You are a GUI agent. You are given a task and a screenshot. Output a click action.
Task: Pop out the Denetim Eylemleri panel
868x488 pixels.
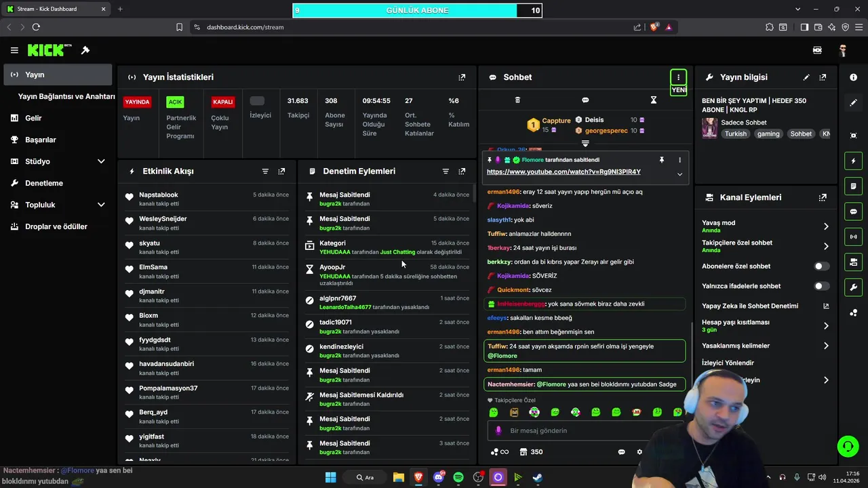462,171
